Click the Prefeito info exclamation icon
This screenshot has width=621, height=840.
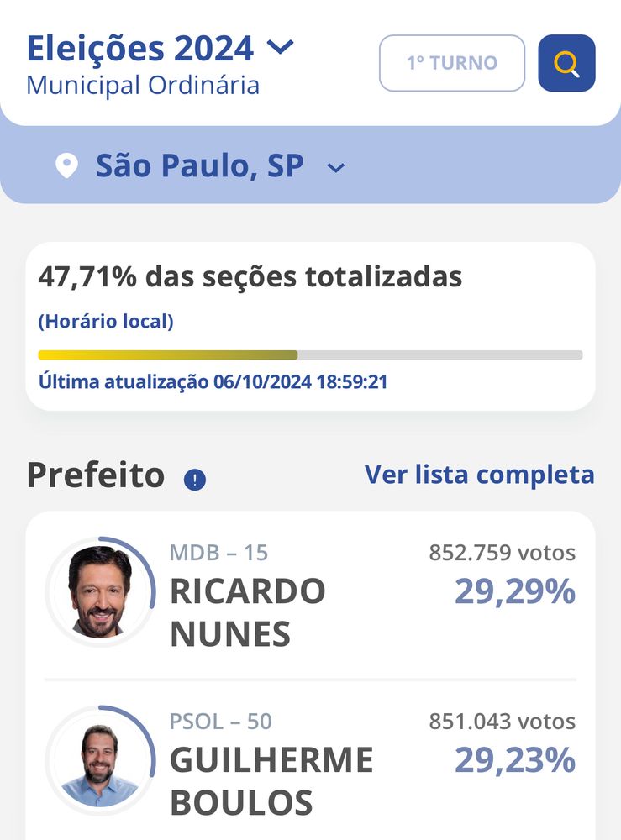194,479
